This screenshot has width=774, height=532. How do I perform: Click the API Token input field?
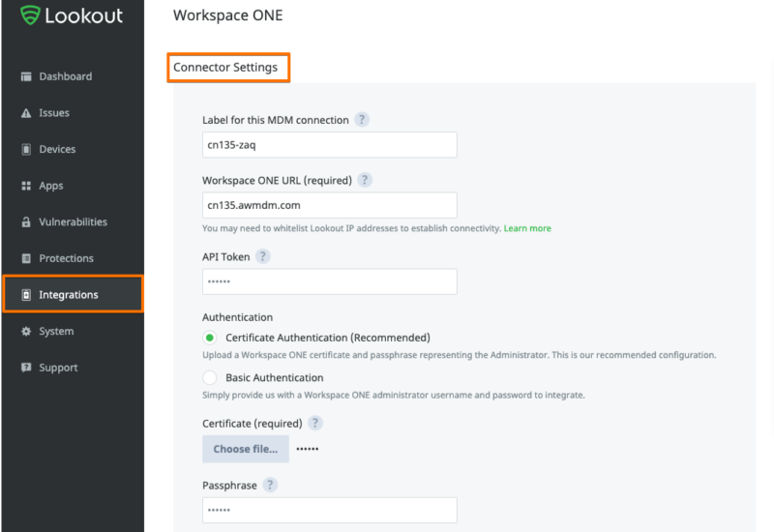tap(329, 281)
